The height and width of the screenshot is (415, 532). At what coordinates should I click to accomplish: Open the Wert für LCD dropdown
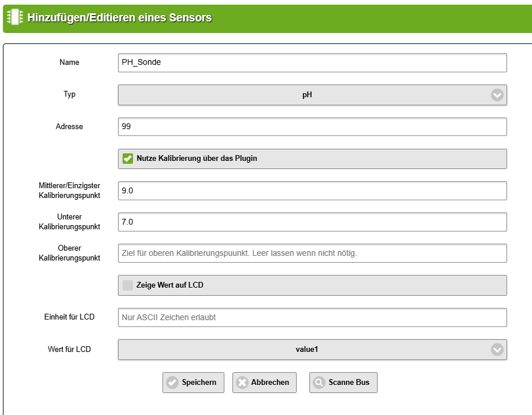[306, 350]
